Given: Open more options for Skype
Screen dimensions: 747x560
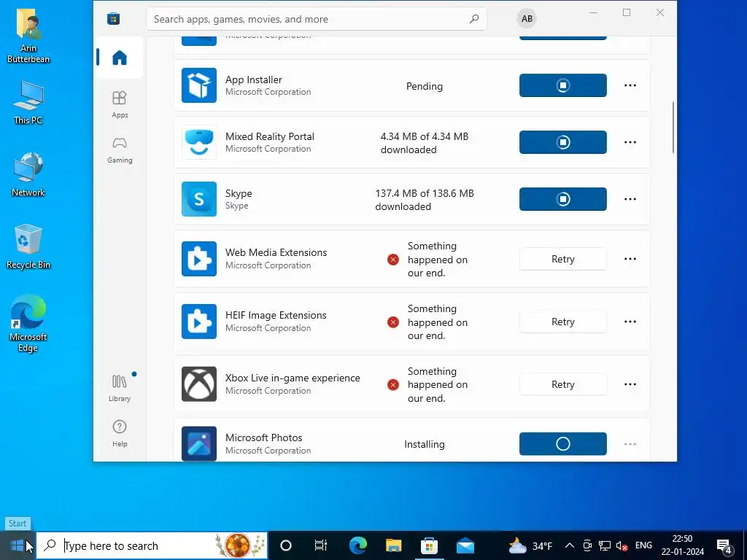Looking at the screenshot, I should coord(630,199).
